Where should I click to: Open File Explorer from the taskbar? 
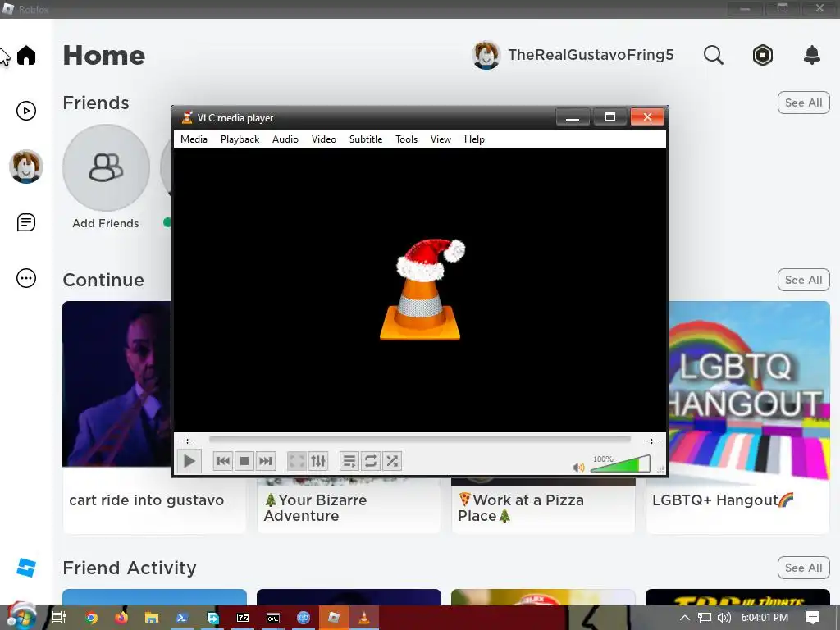tap(152, 618)
